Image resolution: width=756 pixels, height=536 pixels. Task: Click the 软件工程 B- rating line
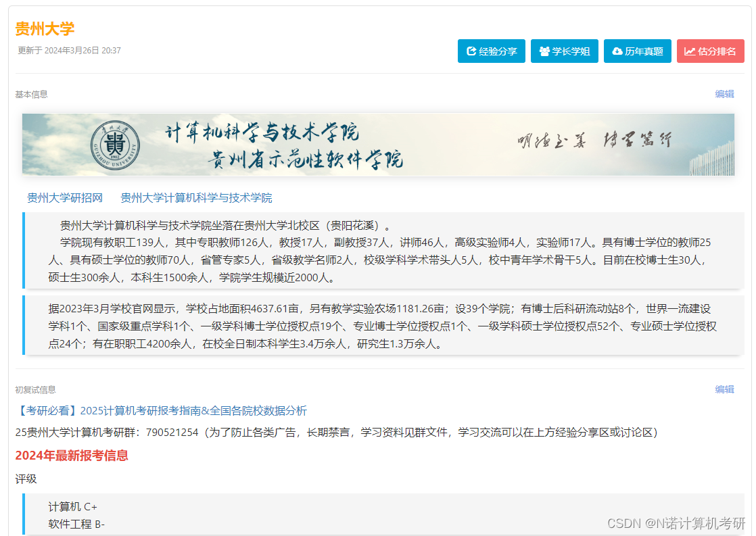76,524
